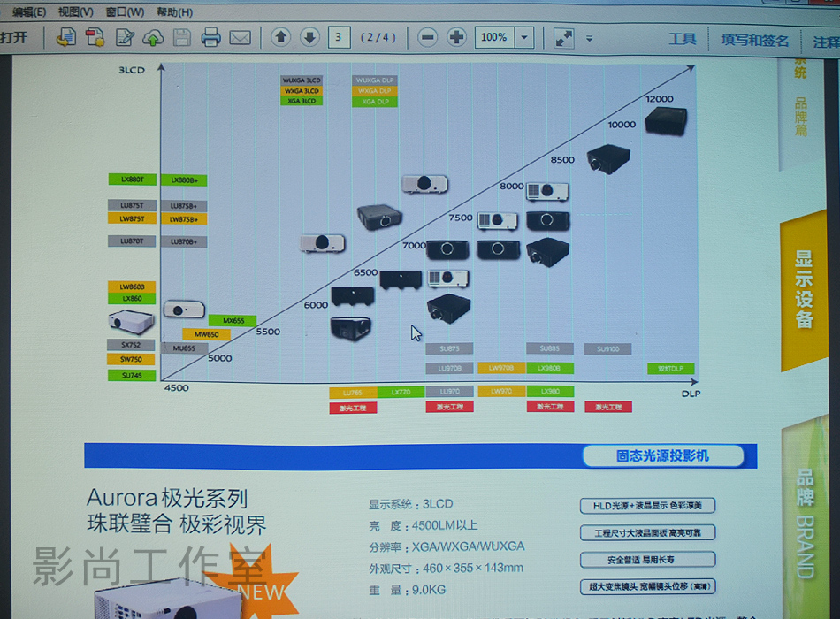This screenshot has width=840, height=619.
Task: Click the projector image beside 12000
Action: tap(666, 121)
